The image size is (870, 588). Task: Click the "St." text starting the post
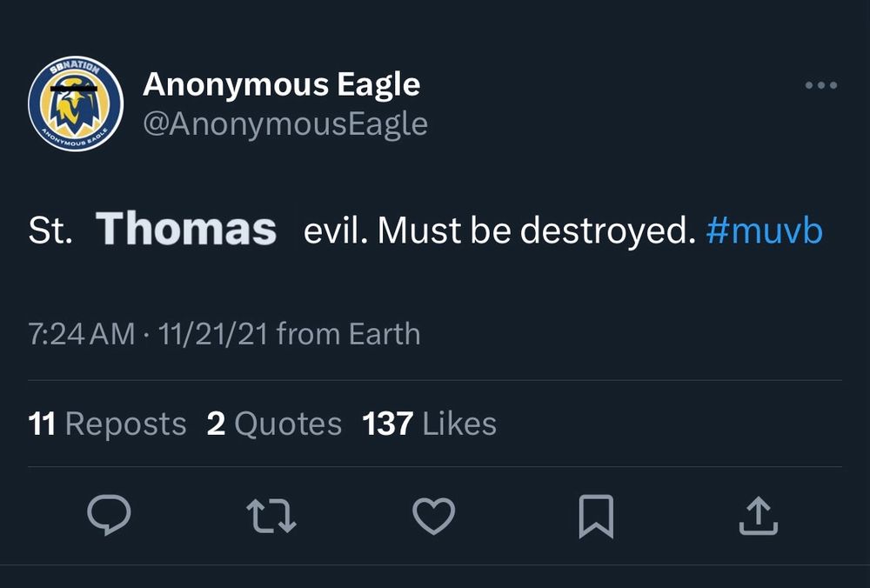50,231
